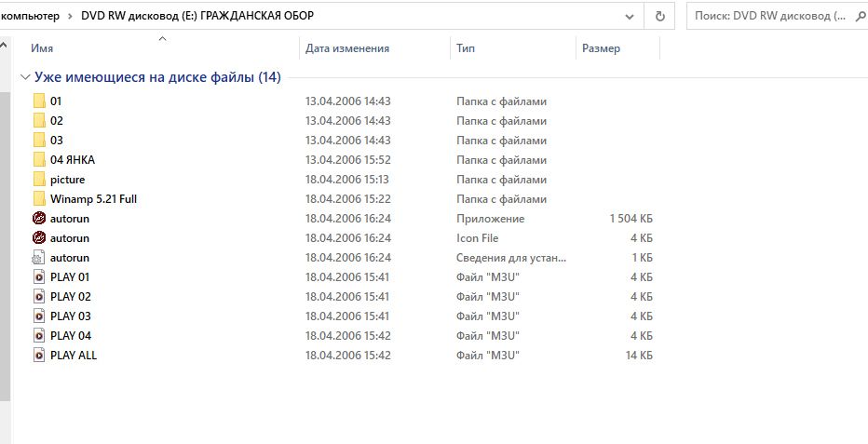
Task: Click the type text 'Icon File'
Action: pyautogui.click(x=477, y=237)
